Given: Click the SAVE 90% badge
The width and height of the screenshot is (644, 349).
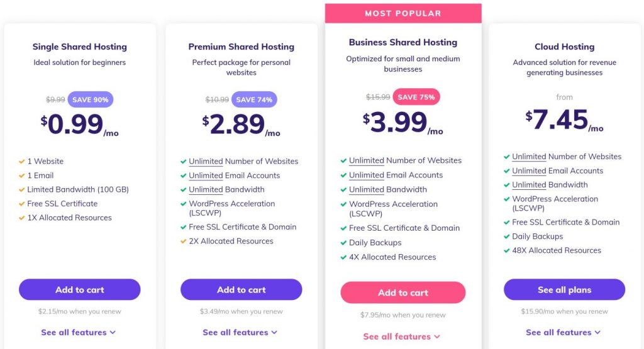Looking at the screenshot, I should (x=91, y=99).
